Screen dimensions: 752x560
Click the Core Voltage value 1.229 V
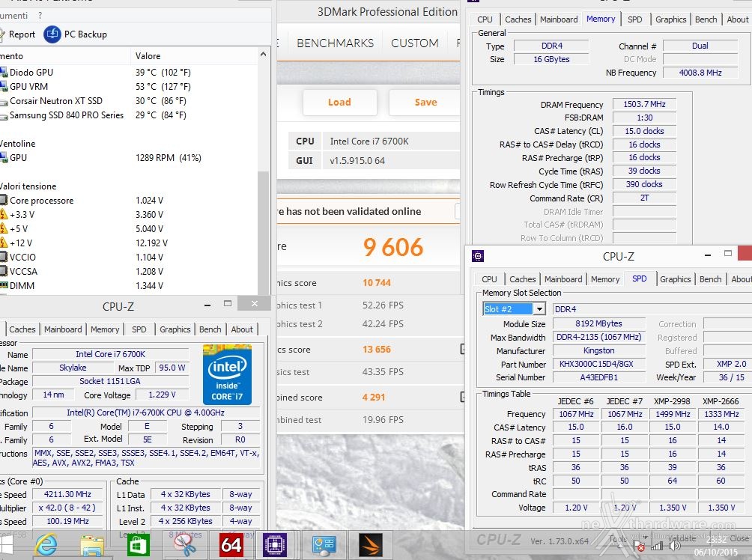tap(162, 395)
